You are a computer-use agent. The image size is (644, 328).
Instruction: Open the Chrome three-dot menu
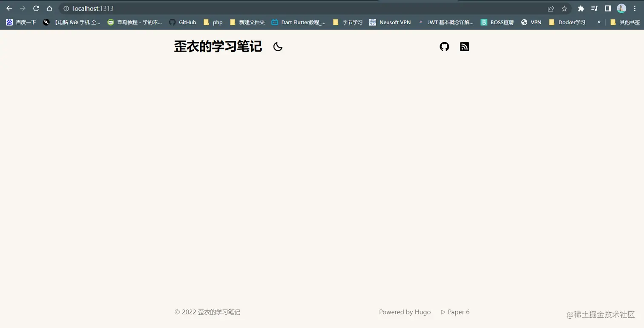point(635,8)
